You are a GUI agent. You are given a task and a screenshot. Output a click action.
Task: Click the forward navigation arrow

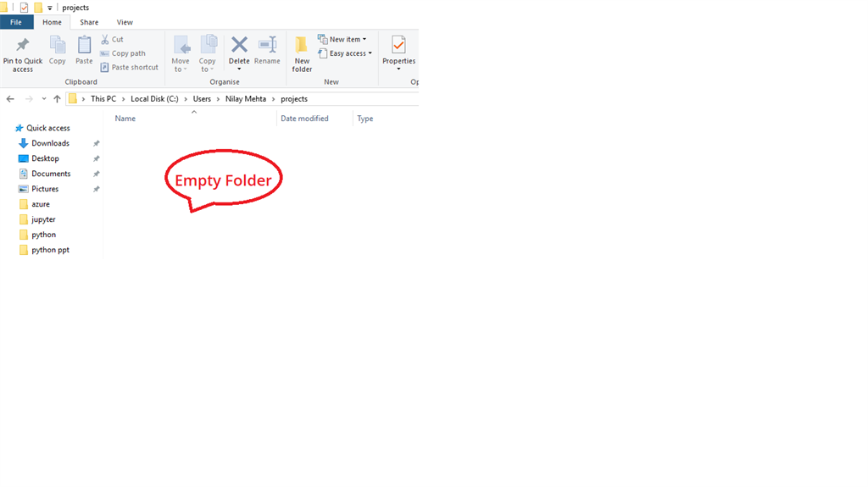pyautogui.click(x=29, y=99)
